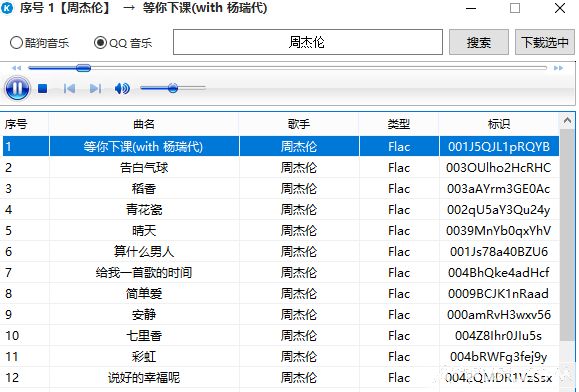
Task: Click the 搜索 button
Action: (x=479, y=42)
